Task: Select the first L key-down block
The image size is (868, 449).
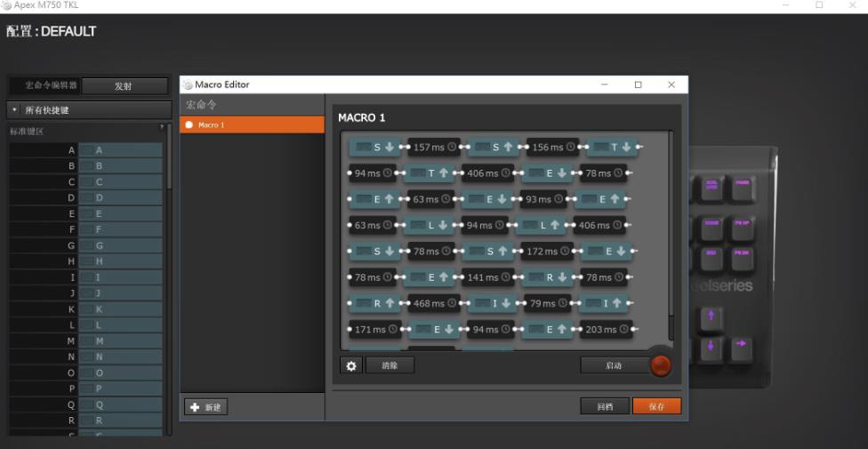Action: click(x=429, y=225)
